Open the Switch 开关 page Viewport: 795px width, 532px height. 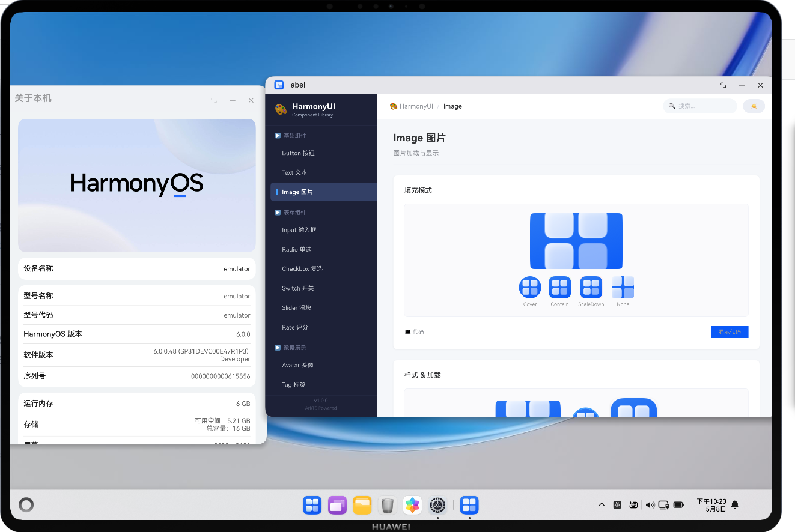click(x=323, y=288)
